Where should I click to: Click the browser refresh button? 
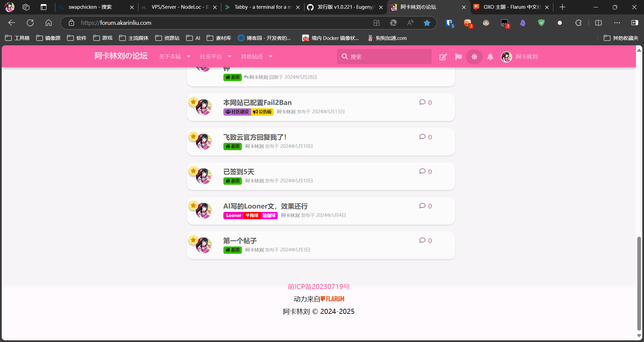pos(30,23)
